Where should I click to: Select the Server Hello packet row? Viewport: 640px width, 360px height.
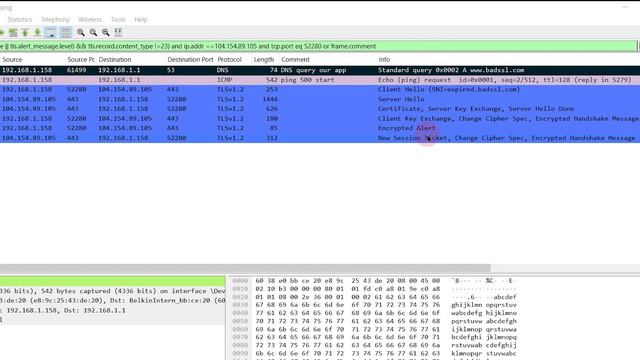coord(320,99)
